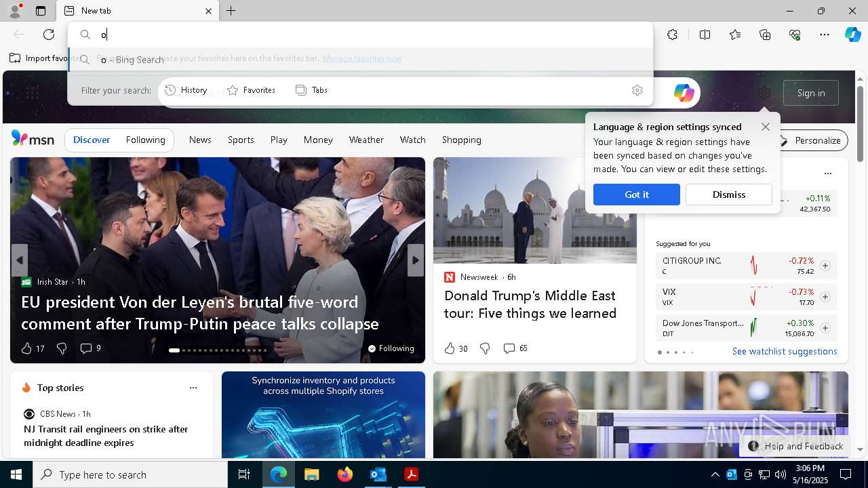Add VIX to watchlist
This screenshot has height=488, width=868.
tap(825, 297)
